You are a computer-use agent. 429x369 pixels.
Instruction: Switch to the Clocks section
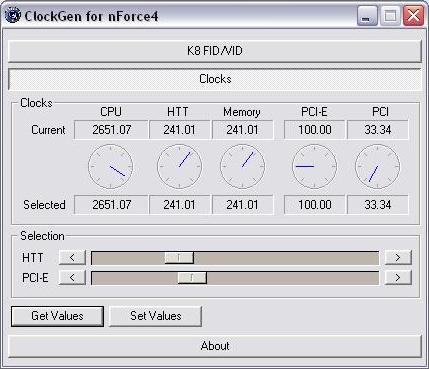pyautogui.click(x=215, y=79)
